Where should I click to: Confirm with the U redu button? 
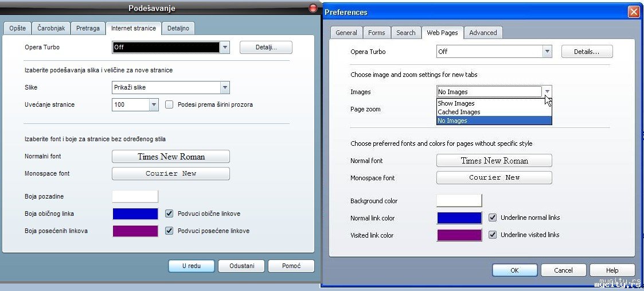192,266
